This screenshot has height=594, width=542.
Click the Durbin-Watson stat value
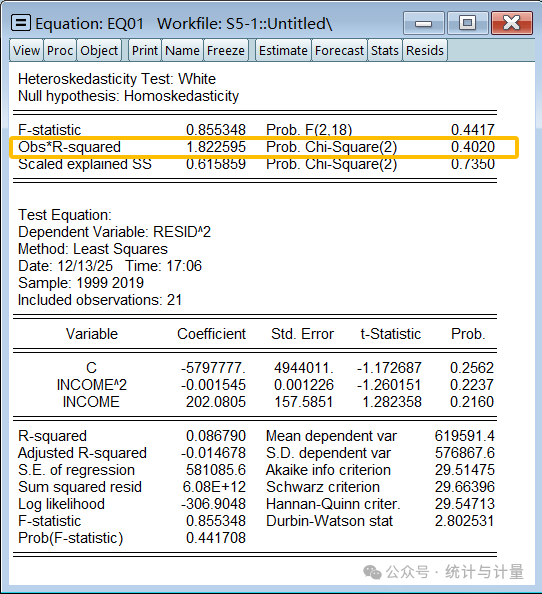point(464,521)
